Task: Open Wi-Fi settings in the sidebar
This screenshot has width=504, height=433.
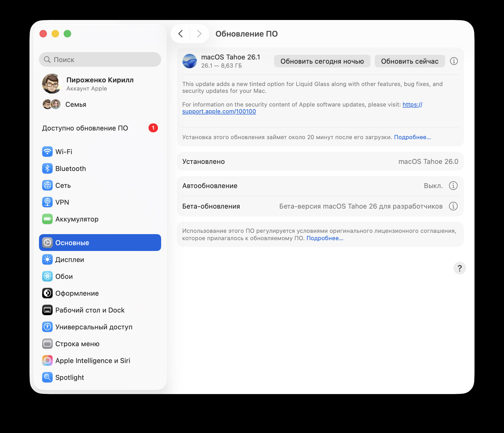Action: pos(64,152)
